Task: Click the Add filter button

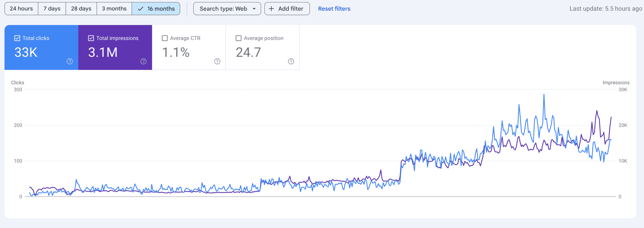Action: [x=287, y=9]
